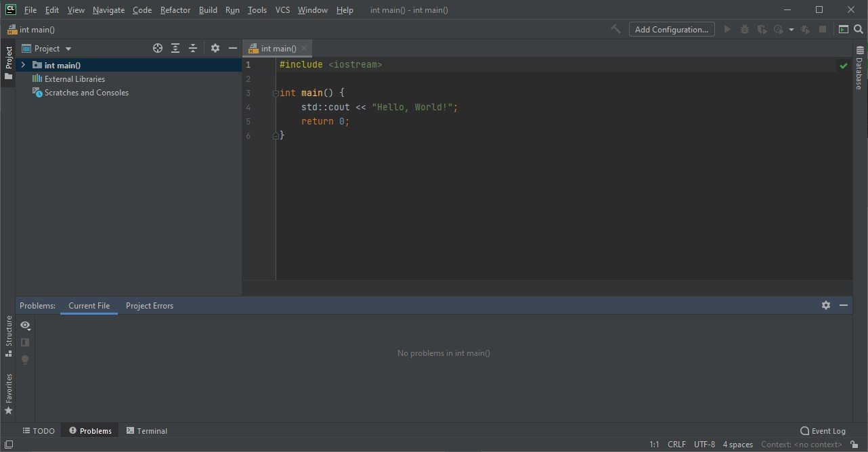Hide the Project panel with minus icon
This screenshot has width=868, height=452.
(233, 48)
